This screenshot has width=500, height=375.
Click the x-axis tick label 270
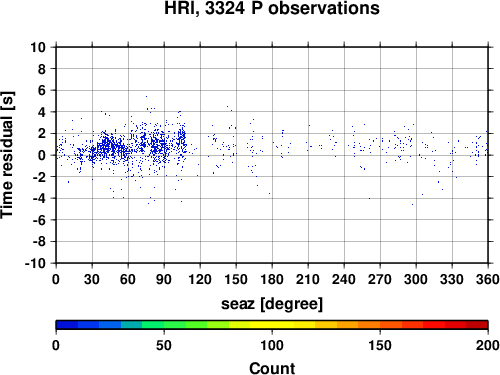(x=380, y=279)
